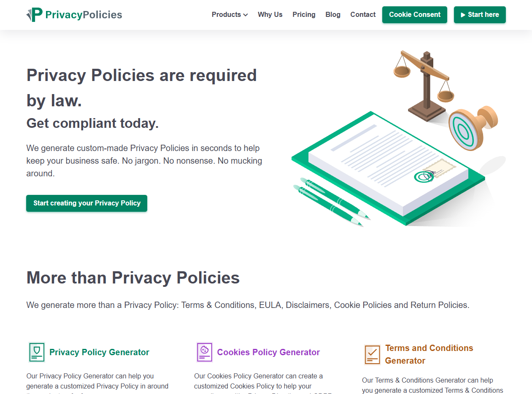Viewport: 532px width, 394px height.
Task: Click the purple Cookies Policy cookie icon
Action: tap(205, 352)
